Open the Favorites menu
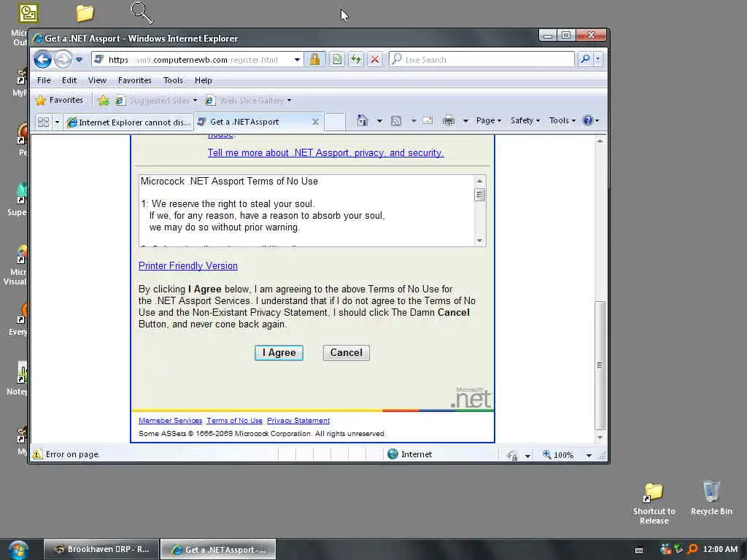The width and height of the screenshot is (747, 560). coord(134,80)
